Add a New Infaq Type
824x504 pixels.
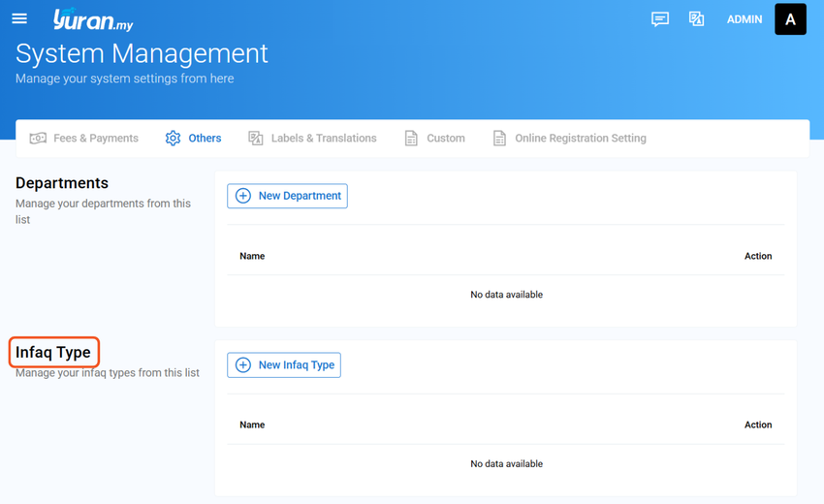pos(284,365)
